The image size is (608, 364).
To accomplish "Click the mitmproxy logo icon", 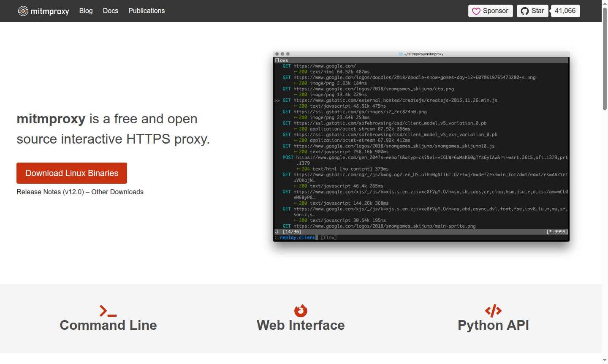I will point(22,11).
